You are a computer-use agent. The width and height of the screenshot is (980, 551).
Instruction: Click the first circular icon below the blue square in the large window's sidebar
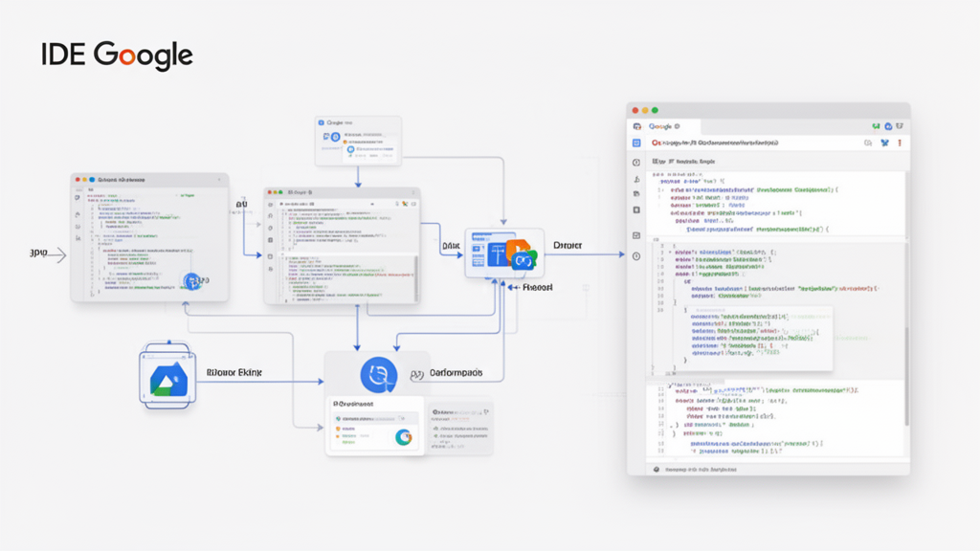pyautogui.click(x=636, y=163)
